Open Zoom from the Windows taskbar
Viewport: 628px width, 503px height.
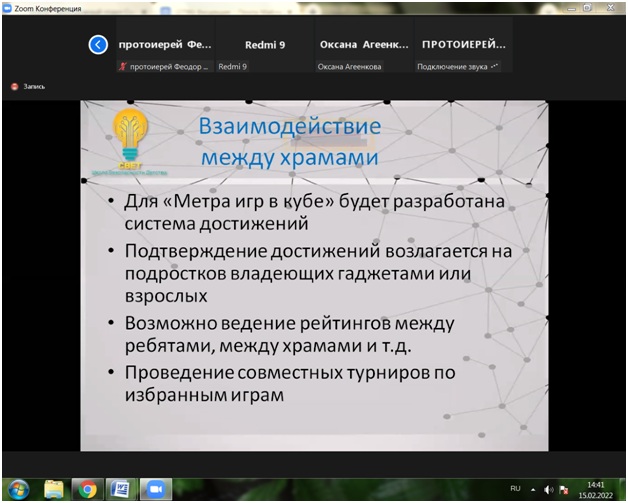pyautogui.click(x=155, y=489)
